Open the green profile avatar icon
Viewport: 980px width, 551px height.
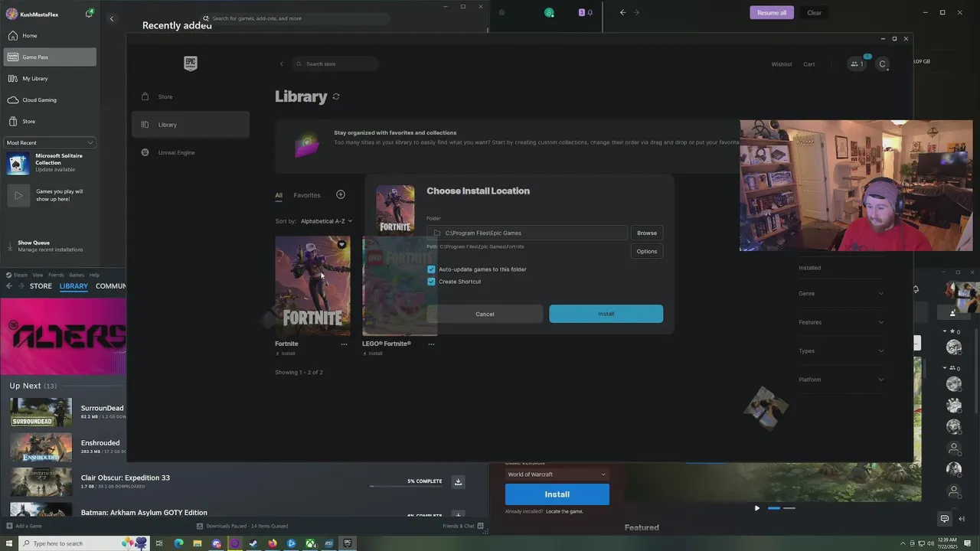pos(549,12)
